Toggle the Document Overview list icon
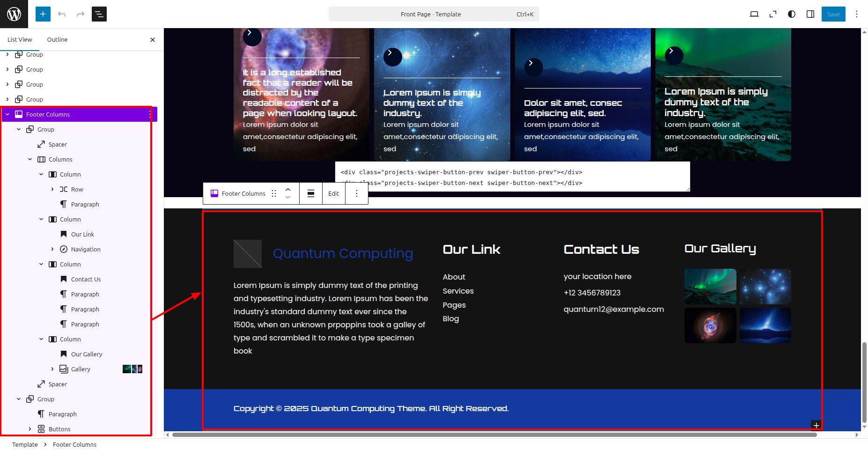The width and height of the screenshot is (868, 450). 99,14
